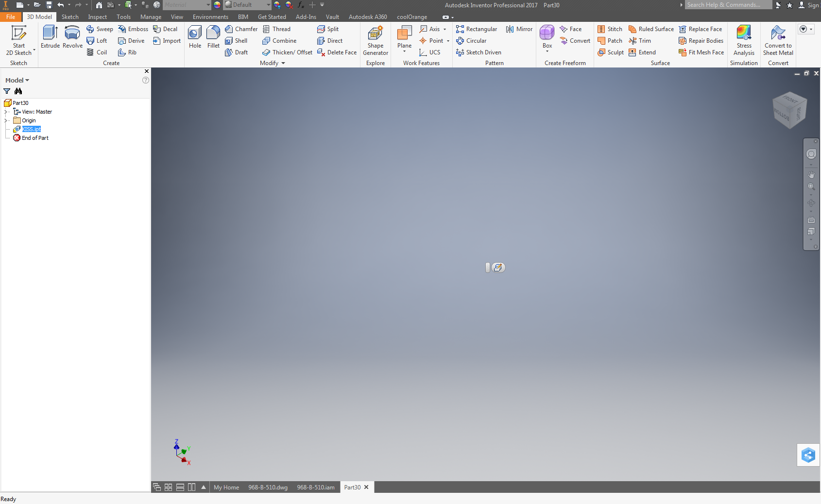
Task: Open Model browser help
Action: [x=146, y=80]
